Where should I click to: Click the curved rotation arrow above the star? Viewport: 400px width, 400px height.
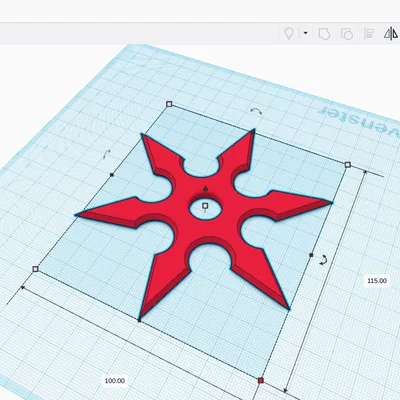(256, 111)
